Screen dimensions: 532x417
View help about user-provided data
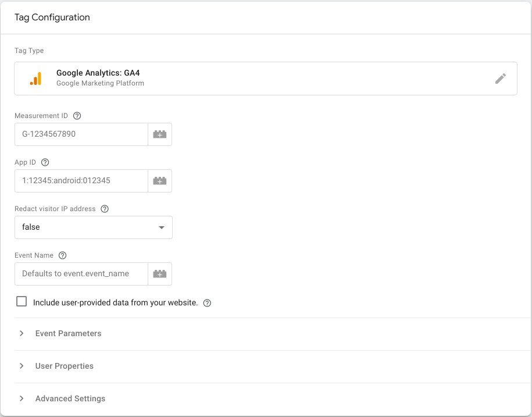coord(207,302)
